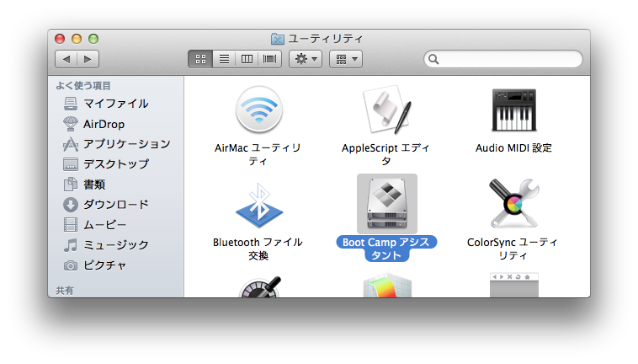638x364 pixels.
Task: Click the folder icon in title bar
Action: tap(277, 39)
